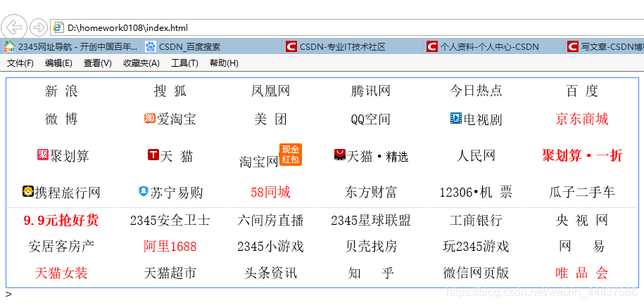Open the 美团 link

(x=270, y=119)
